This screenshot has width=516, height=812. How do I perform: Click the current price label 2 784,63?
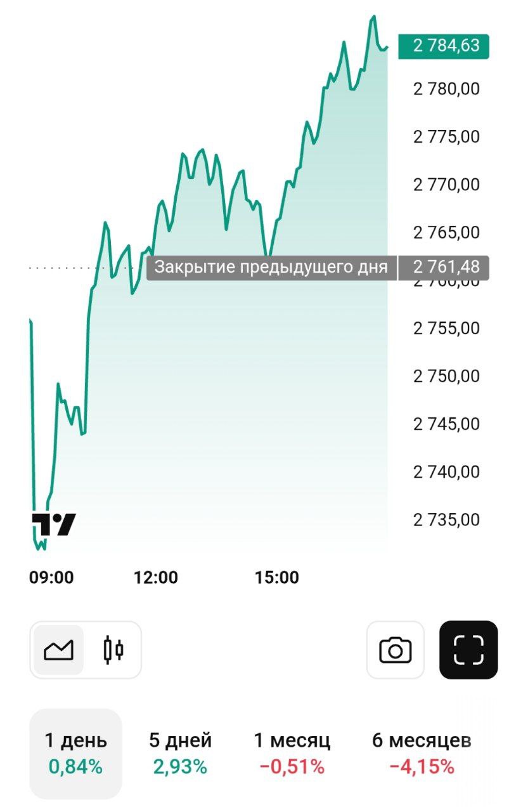pyautogui.click(x=444, y=46)
